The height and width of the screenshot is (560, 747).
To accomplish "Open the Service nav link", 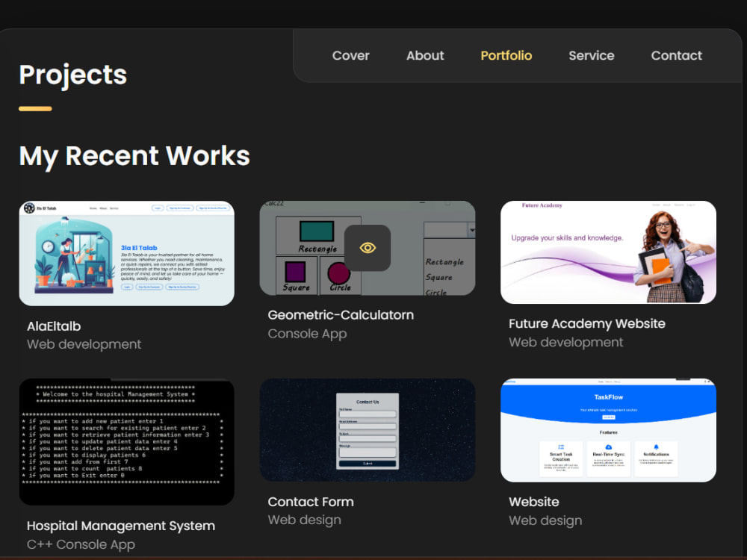I will pyautogui.click(x=591, y=56).
